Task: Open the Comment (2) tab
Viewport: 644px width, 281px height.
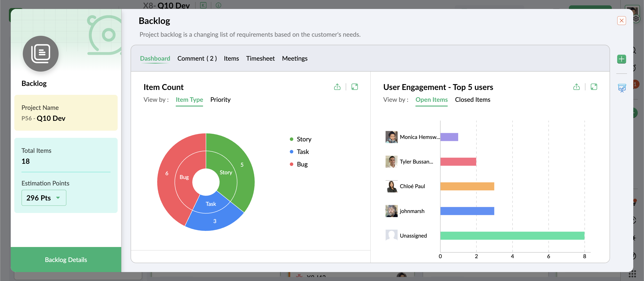Action: click(197, 58)
